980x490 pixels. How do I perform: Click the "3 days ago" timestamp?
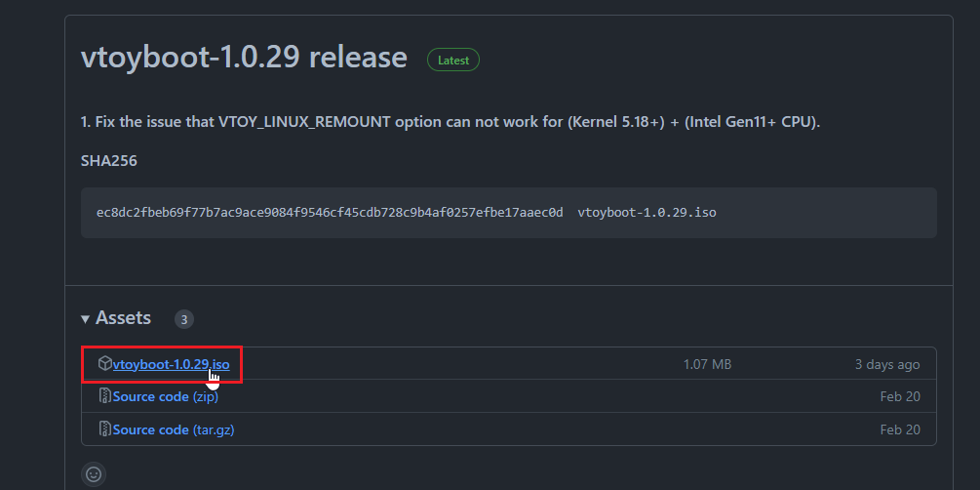886,364
